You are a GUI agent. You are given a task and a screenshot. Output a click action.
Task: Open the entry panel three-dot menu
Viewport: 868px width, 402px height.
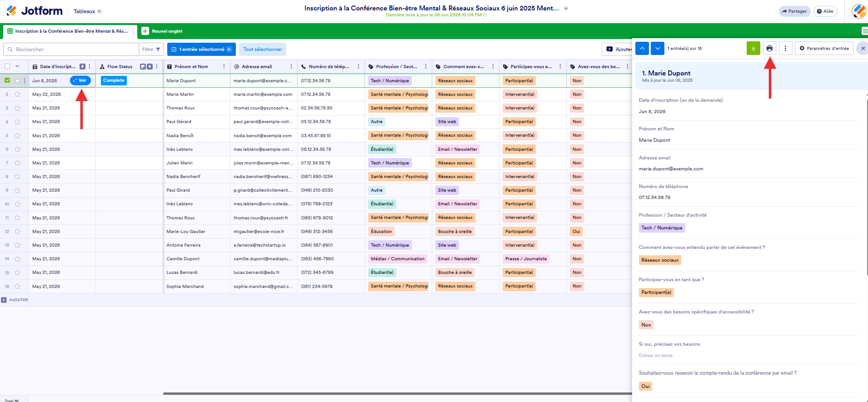(x=786, y=48)
